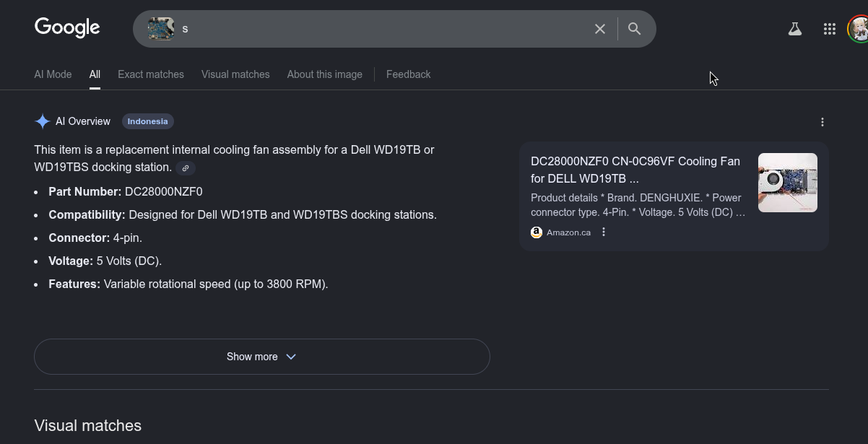The width and height of the screenshot is (868, 444).
Task: Open DC28000NZF0 Cooling Fan Amazon result
Action: tap(635, 170)
